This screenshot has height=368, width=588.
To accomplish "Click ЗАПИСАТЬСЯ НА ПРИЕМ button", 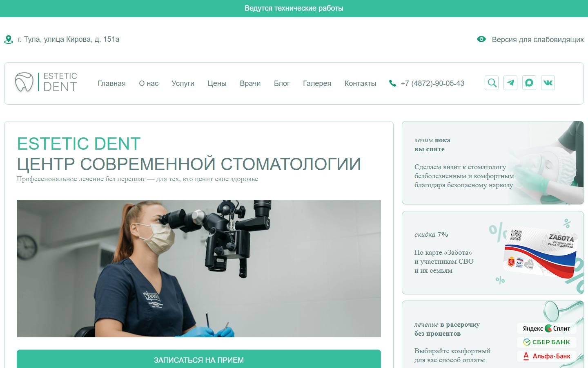I will tap(199, 359).
